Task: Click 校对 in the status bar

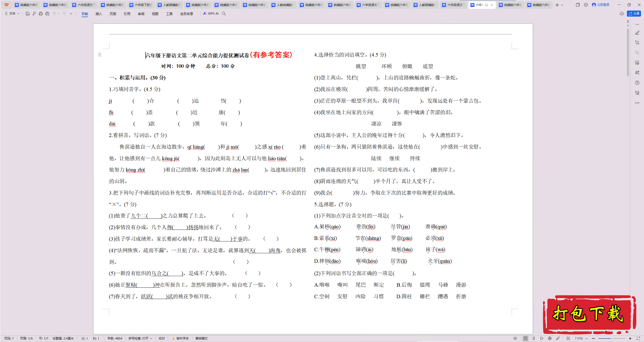Action: [162, 338]
